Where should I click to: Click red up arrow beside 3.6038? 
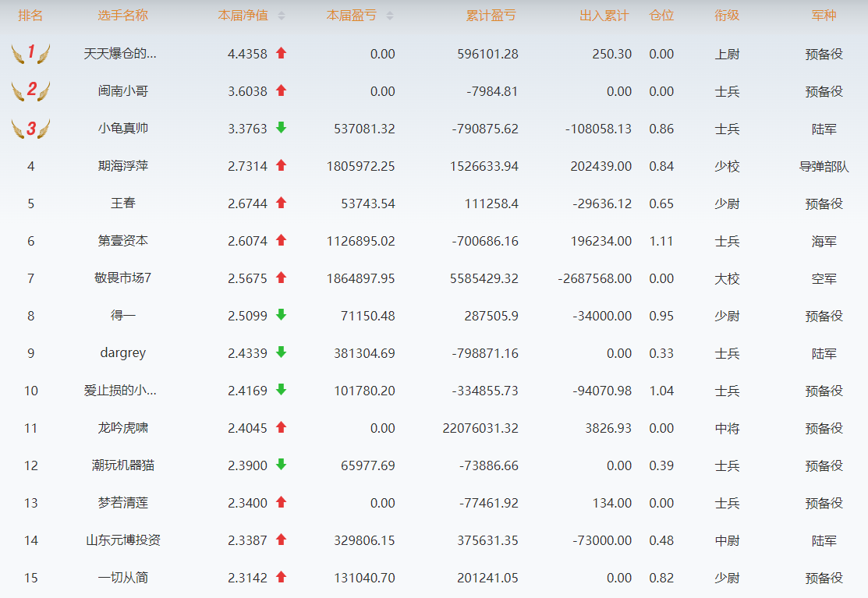click(x=282, y=90)
